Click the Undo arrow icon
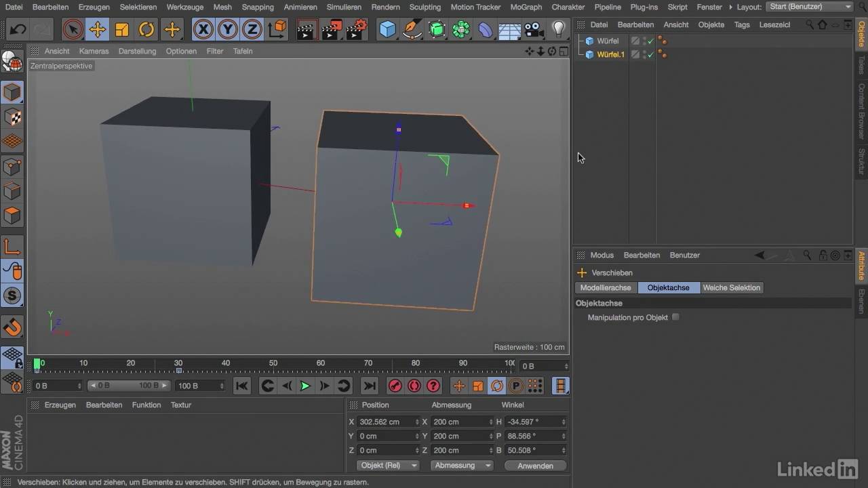The width and height of the screenshot is (868, 488). pyautogui.click(x=18, y=30)
